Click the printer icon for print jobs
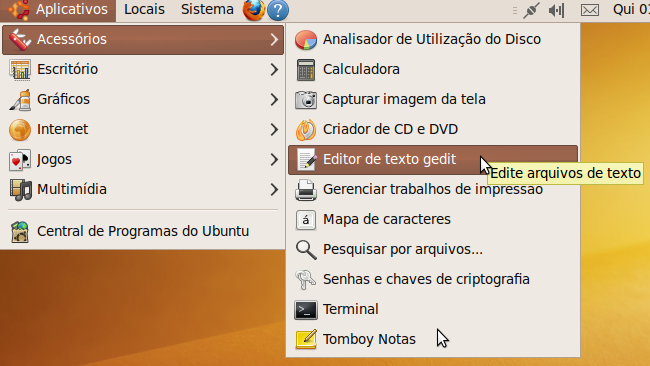Screen dimensions: 650x366 coord(306,190)
